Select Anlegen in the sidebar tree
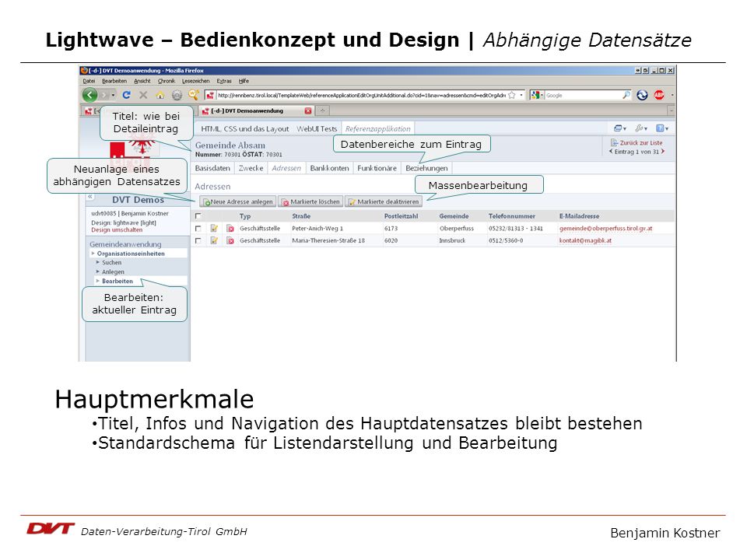This screenshot has height=560, width=747. pyautogui.click(x=113, y=272)
